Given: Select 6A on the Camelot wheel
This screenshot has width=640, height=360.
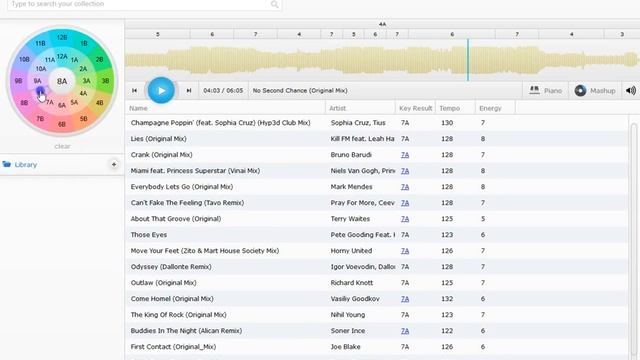Looking at the screenshot, I should (62, 105).
